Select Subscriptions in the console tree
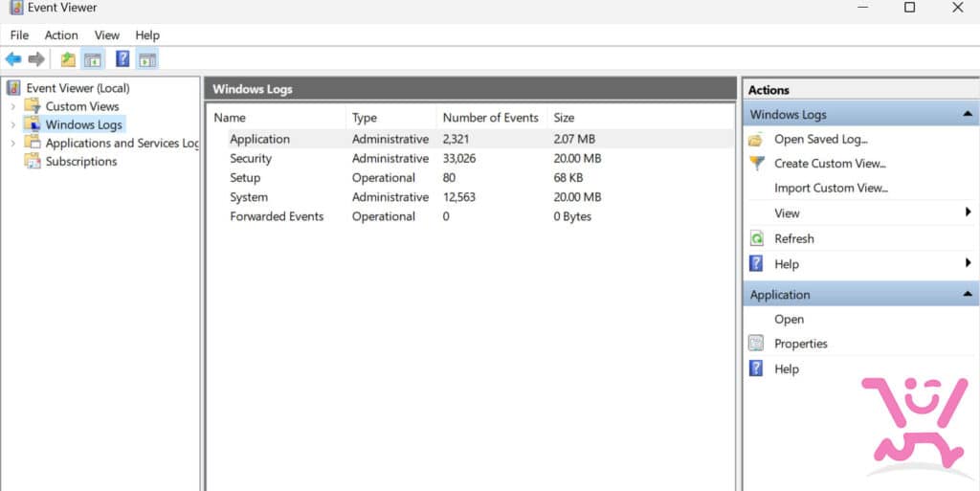Image resolution: width=980 pixels, height=491 pixels. tap(81, 161)
